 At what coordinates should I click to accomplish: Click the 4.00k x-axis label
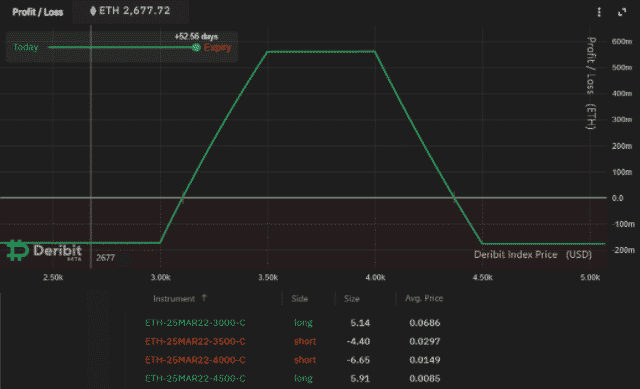click(x=375, y=278)
